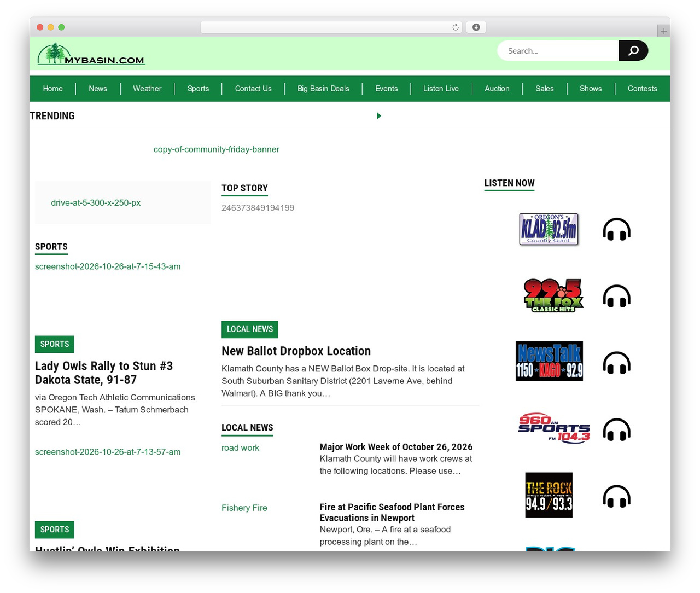Click the NewsTalk 1150 KAGO logo
700x593 pixels.
549,361
